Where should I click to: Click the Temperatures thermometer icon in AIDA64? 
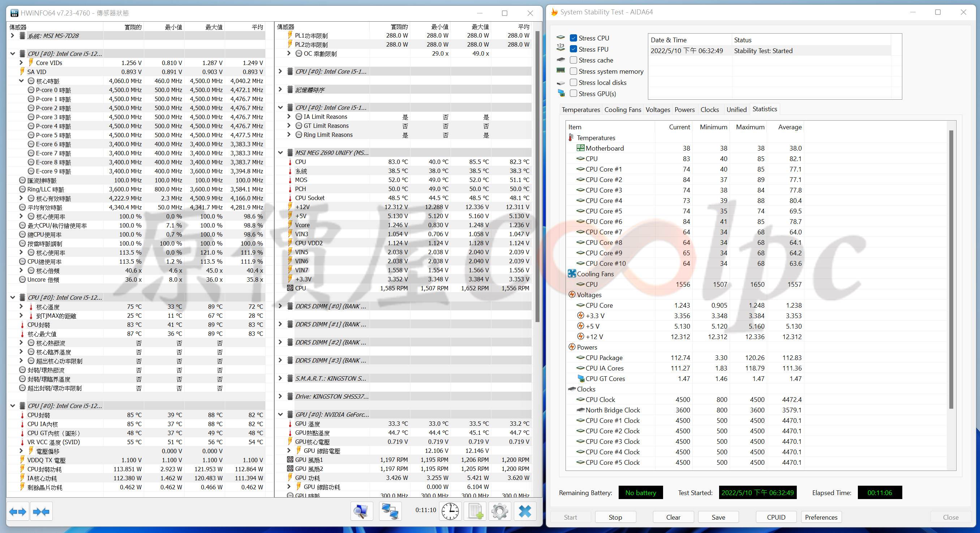pyautogui.click(x=571, y=138)
